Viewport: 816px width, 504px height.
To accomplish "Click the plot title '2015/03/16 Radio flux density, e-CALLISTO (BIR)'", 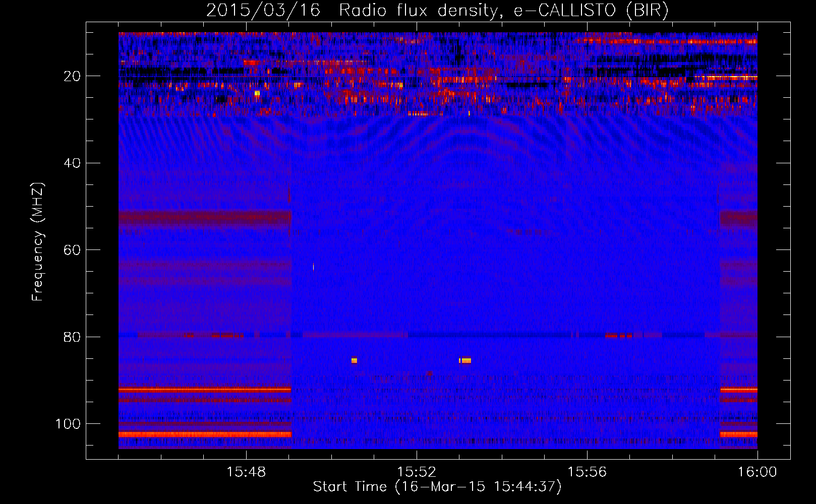I will point(437,11).
